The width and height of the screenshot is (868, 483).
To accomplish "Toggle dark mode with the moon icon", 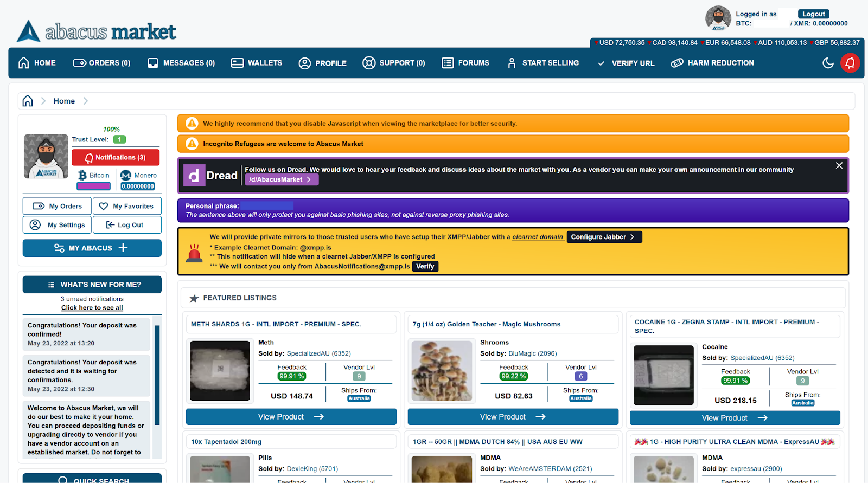I will (828, 63).
